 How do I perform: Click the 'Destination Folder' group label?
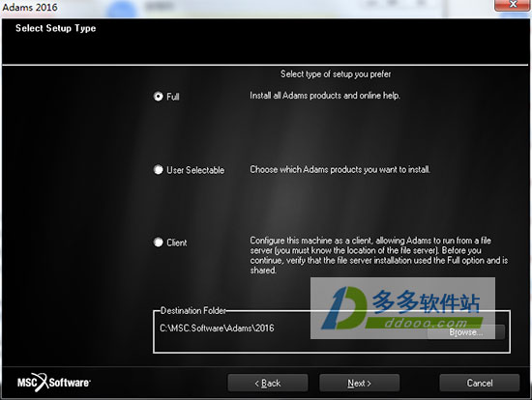[193, 310]
